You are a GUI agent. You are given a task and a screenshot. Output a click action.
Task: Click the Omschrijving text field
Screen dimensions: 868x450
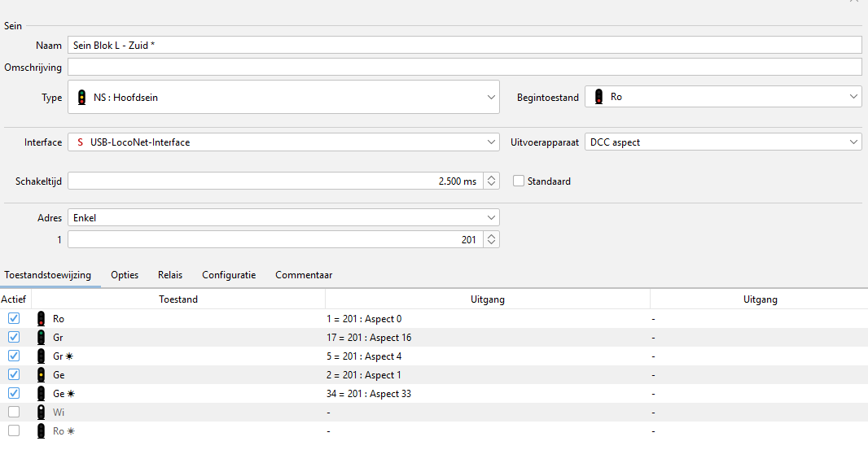(x=464, y=67)
